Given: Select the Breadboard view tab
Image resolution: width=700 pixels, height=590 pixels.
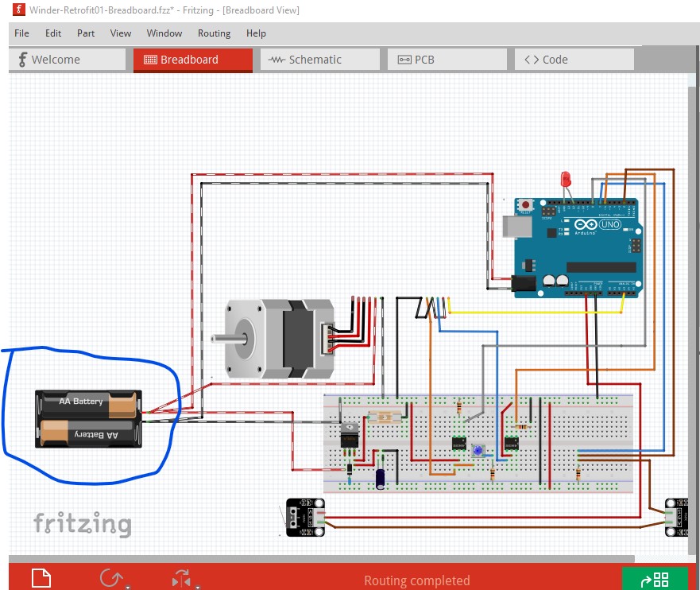Looking at the screenshot, I should click(x=193, y=60).
